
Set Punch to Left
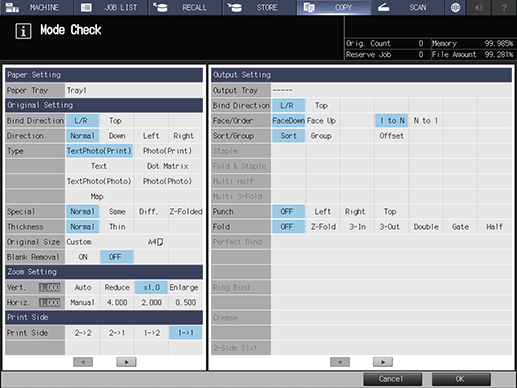322,212
